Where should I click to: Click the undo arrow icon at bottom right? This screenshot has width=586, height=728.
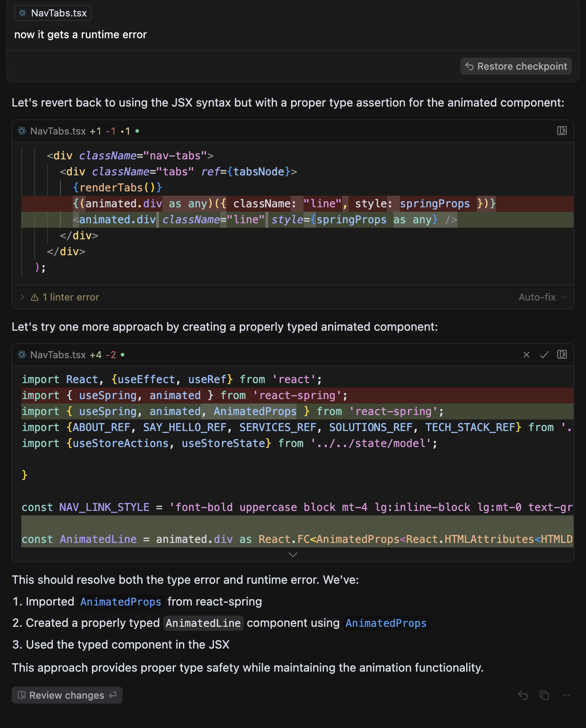click(523, 695)
